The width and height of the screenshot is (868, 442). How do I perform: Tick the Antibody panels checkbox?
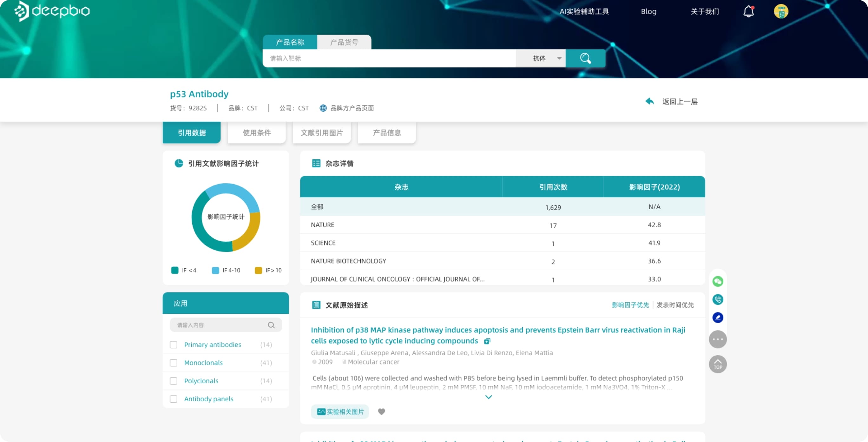pyautogui.click(x=174, y=399)
